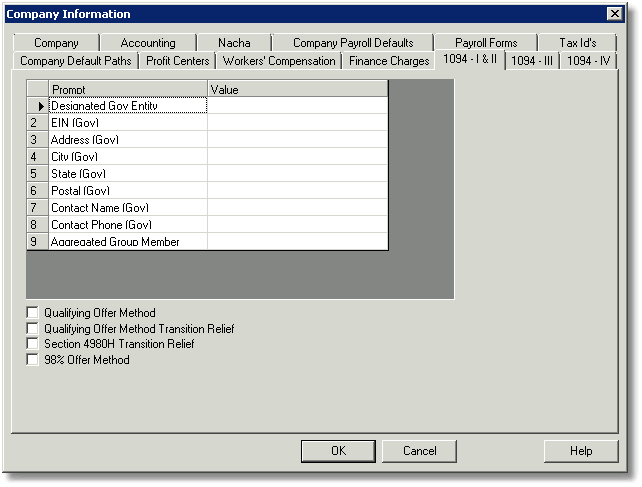Click the OK button
The image size is (642, 487).
click(x=338, y=451)
